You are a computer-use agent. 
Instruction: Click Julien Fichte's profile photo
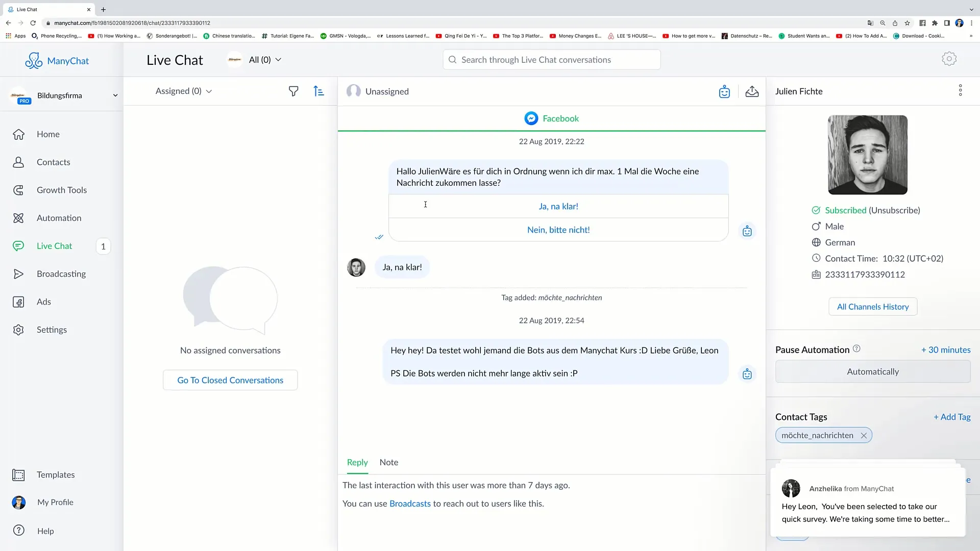868,155
